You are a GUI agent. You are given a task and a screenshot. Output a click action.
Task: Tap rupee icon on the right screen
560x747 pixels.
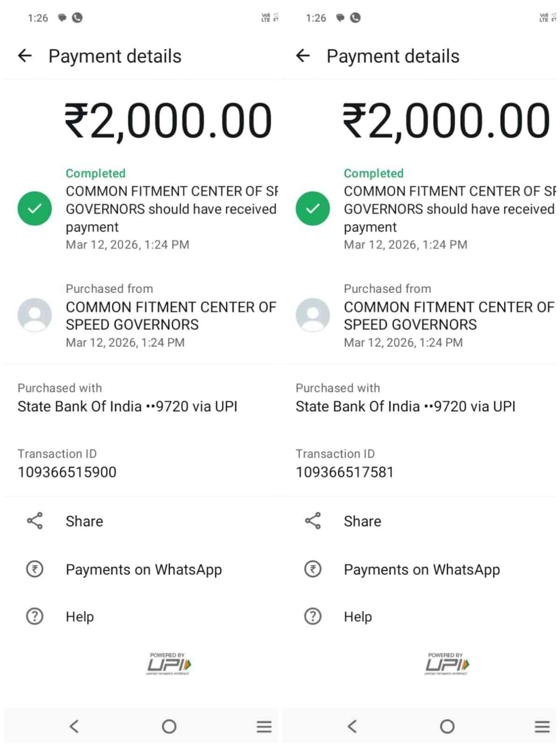point(313,569)
